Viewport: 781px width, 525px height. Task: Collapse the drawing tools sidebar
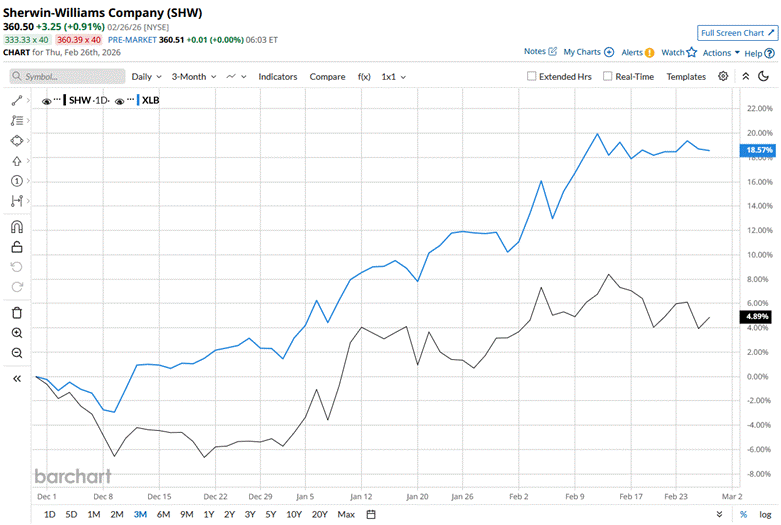click(16, 379)
